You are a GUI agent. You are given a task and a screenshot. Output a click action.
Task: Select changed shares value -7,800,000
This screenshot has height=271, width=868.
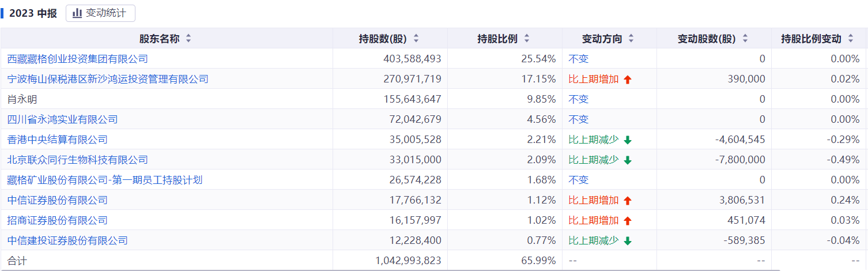(741, 160)
